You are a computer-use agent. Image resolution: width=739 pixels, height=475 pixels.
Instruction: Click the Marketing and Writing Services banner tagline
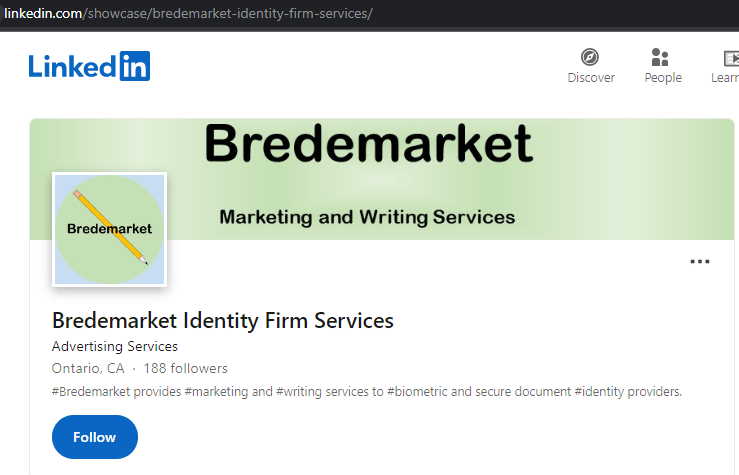click(x=367, y=217)
